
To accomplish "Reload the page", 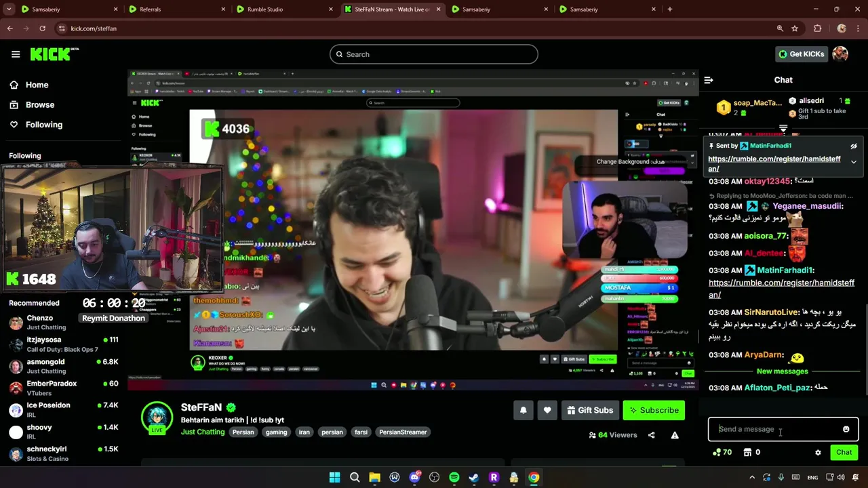I will (x=42, y=28).
